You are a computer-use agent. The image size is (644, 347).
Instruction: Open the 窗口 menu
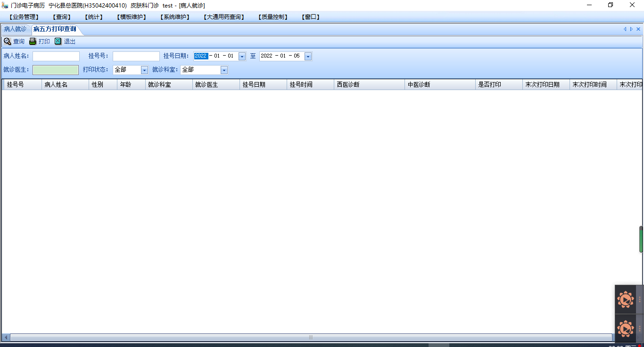coord(311,17)
